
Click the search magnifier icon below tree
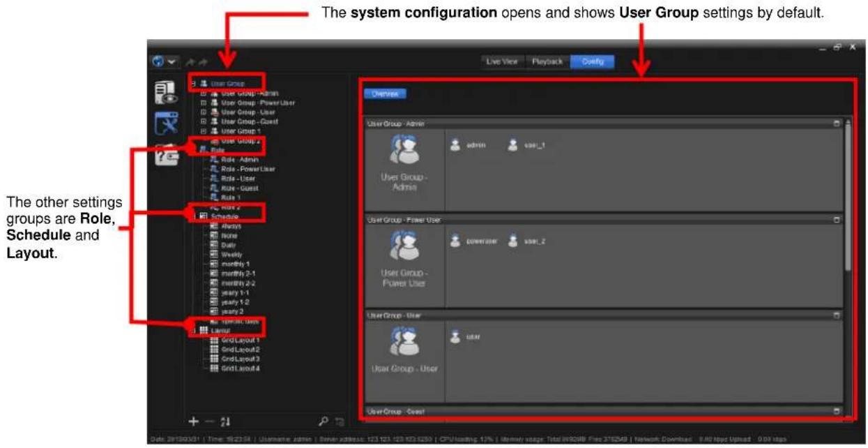(323, 421)
